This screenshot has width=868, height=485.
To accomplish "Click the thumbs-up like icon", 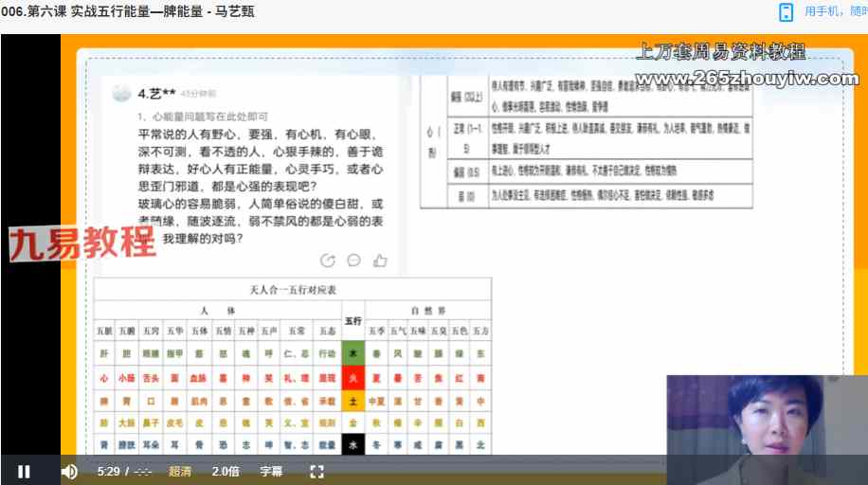I will coord(380,260).
